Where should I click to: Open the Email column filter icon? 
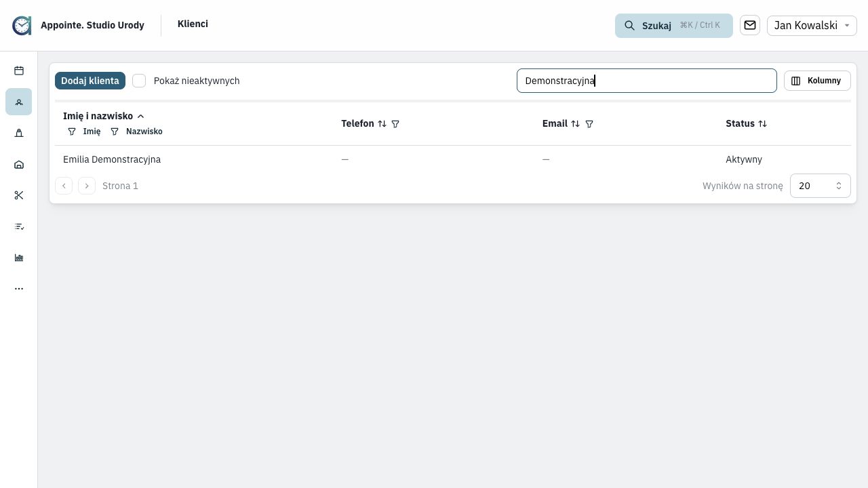pyautogui.click(x=589, y=124)
